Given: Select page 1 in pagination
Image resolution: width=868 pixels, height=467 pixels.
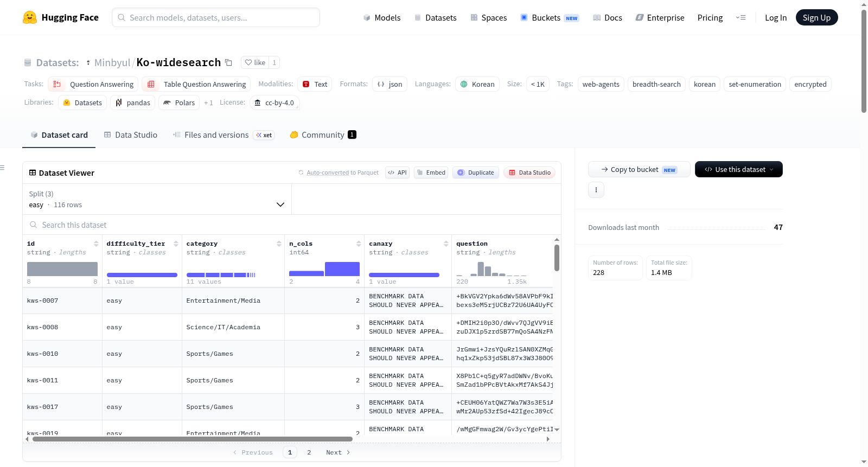Looking at the screenshot, I should [290, 452].
